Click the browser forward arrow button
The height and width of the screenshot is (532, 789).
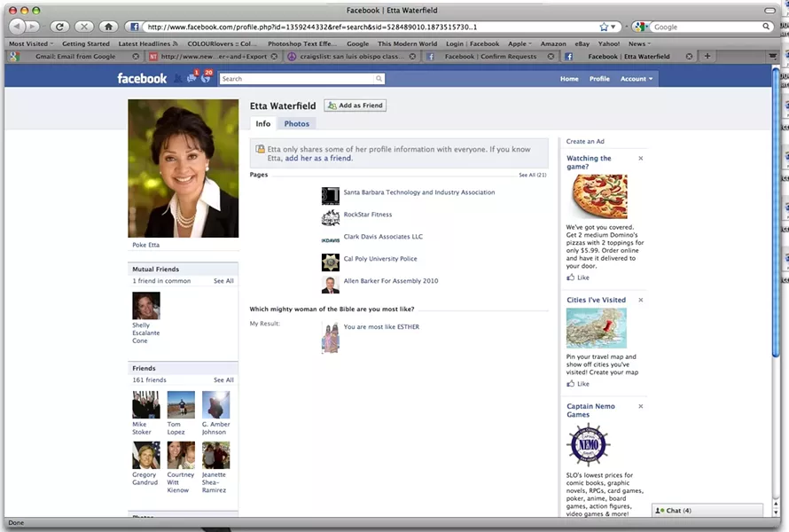[32, 27]
